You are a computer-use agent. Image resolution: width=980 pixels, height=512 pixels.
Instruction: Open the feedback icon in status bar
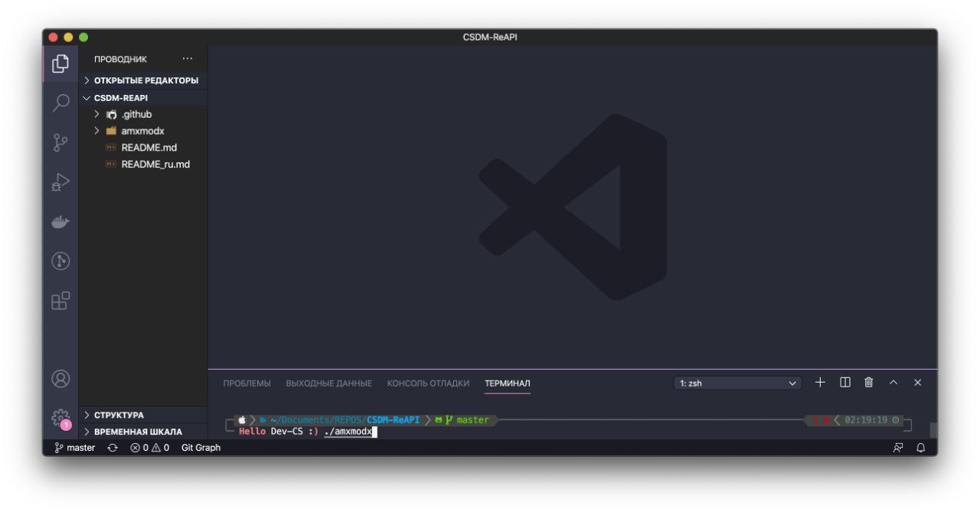tap(898, 448)
